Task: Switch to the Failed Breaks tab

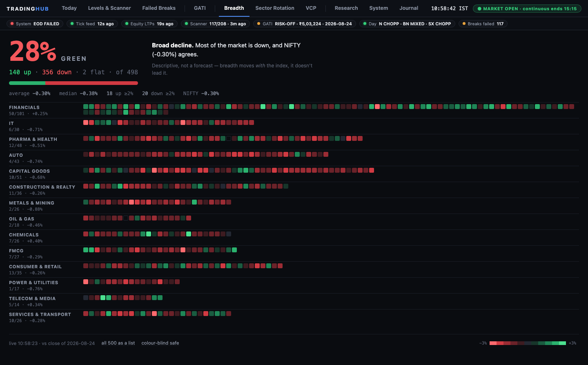Action: point(159,8)
